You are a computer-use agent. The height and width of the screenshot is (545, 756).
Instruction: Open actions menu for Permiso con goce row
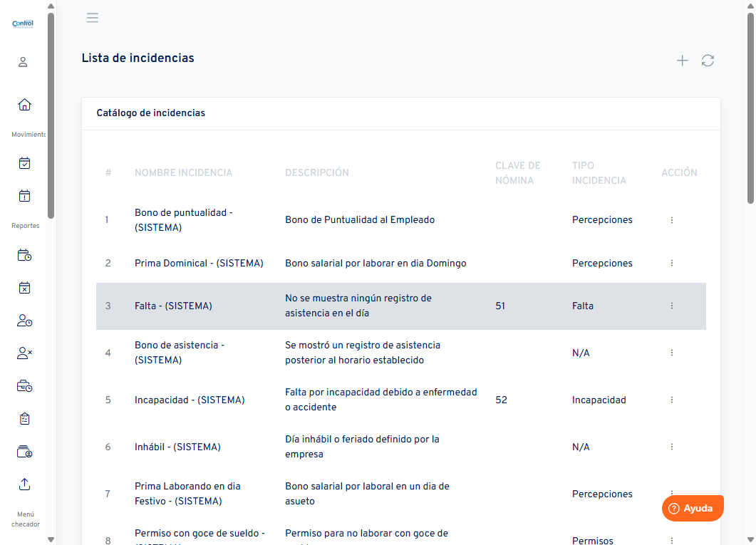coord(672,541)
